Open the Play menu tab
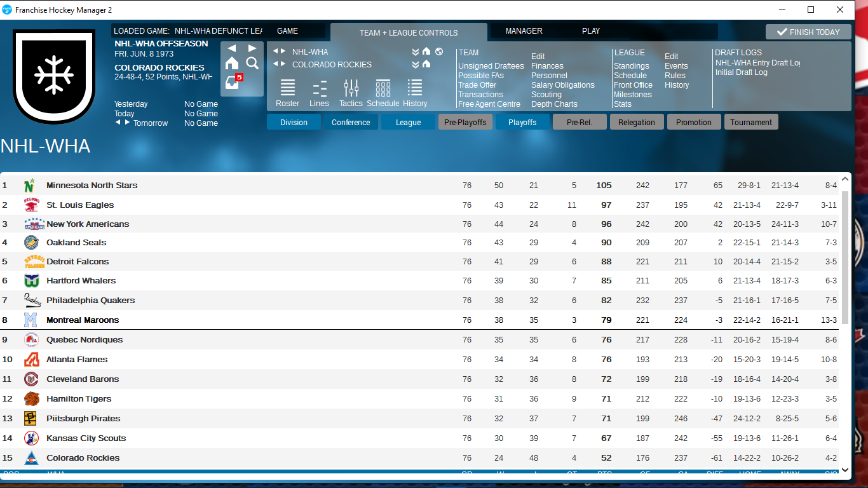Viewport: 868px width, 488px height. [590, 31]
